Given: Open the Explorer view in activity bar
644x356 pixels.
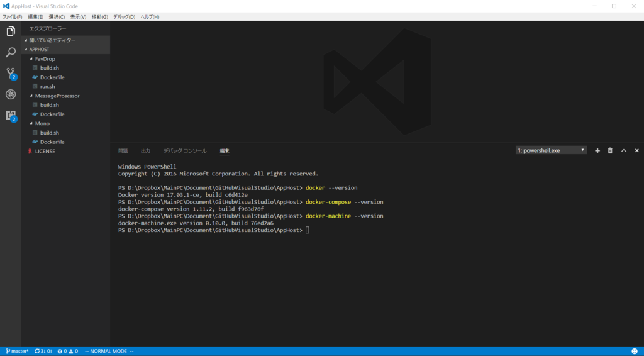Looking at the screenshot, I should pyautogui.click(x=11, y=31).
